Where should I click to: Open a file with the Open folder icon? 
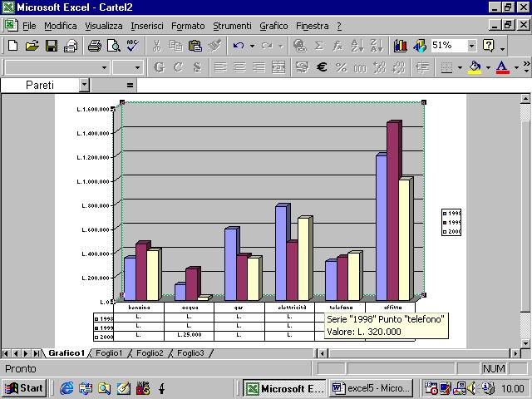click(x=32, y=46)
